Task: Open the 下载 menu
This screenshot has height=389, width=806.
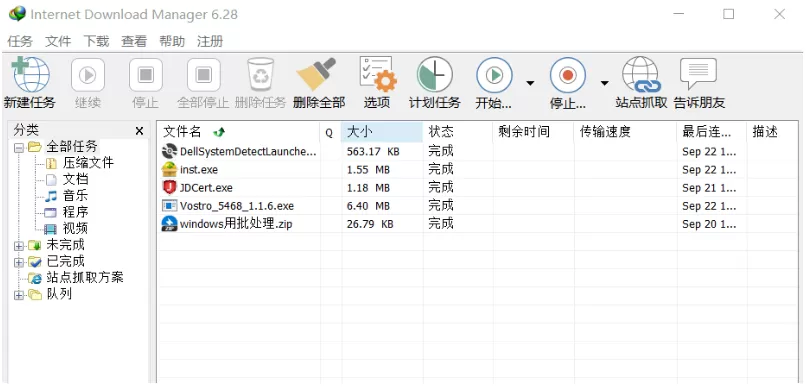Action: [x=96, y=41]
